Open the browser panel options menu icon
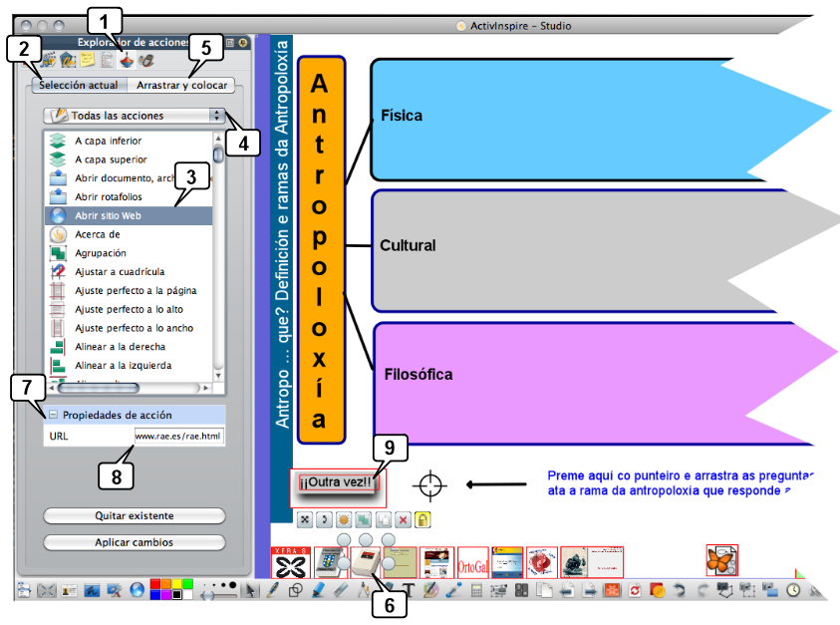 [x=230, y=43]
